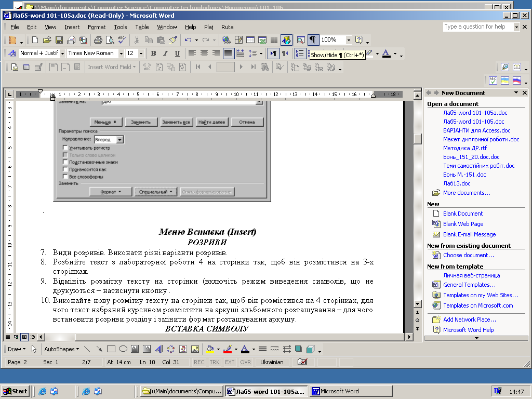Toggle the Drawing toolbar icon
Screen dimensions: 532x399
(286, 40)
